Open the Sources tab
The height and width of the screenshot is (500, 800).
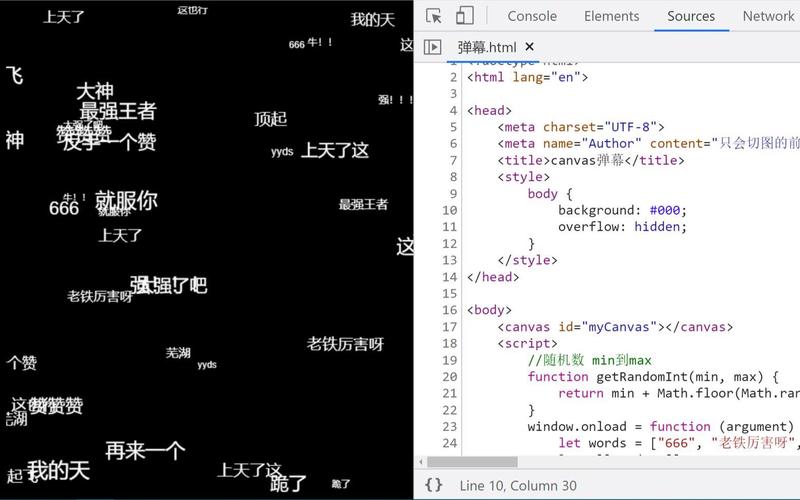691,16
